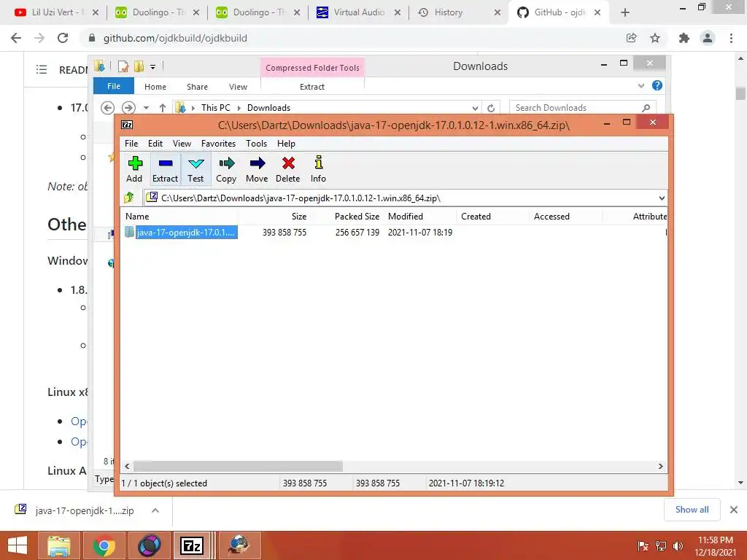
Task: Open the 7-Zip View menu
Action: pos(182,144)
